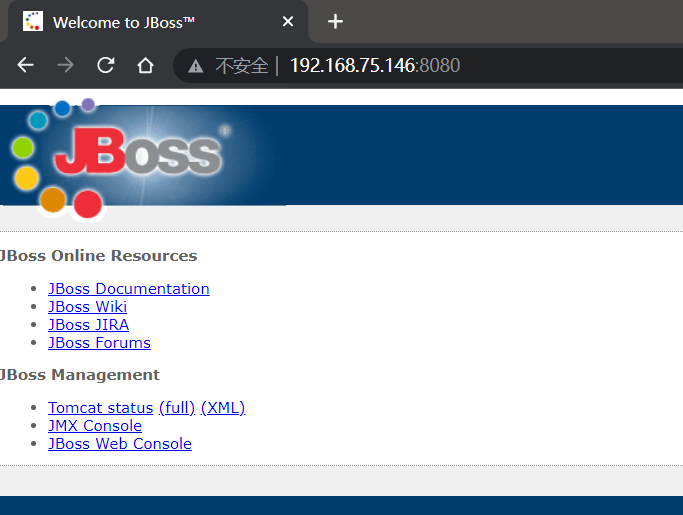The height and width of the screenshot is (515, 683).
Task: Open the JBoss Documentation link
Action: click(128, 289)
